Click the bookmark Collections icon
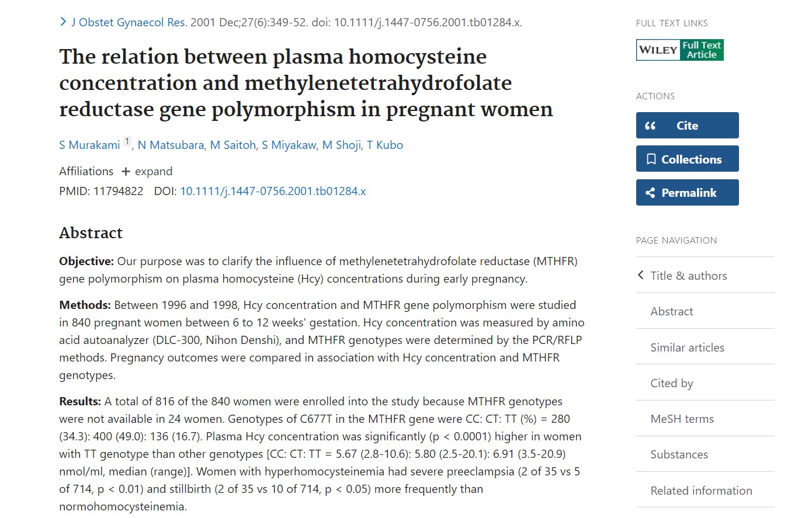Viewport: 812px width, 518px height. point(651,159)
